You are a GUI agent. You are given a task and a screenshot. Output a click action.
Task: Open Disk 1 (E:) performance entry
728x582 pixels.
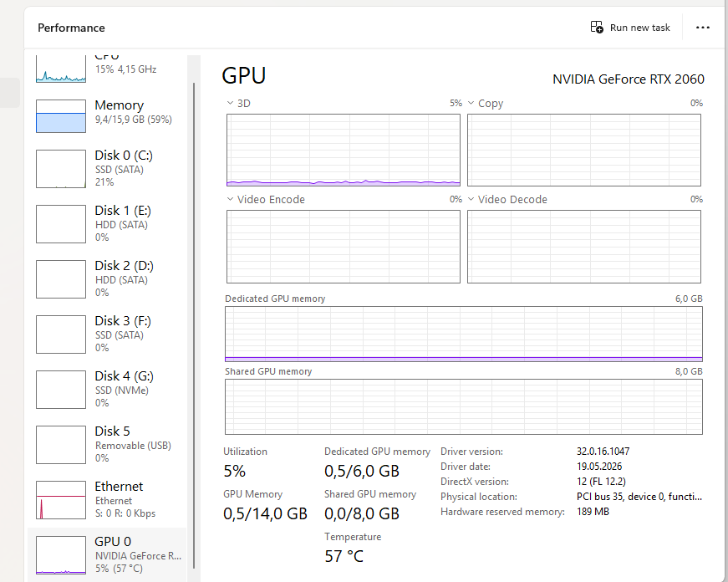[107, 224]
